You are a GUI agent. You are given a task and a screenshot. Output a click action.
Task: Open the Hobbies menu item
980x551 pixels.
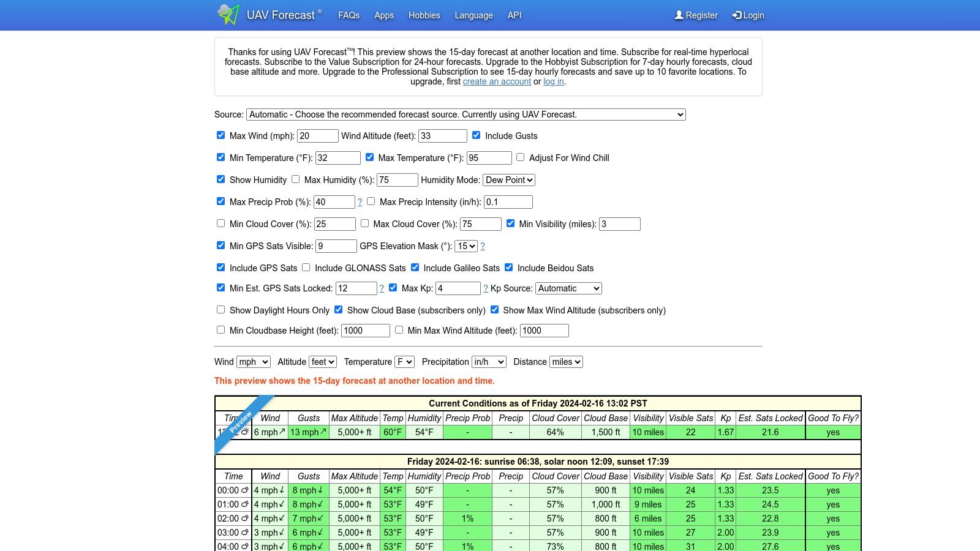[424, 15]
